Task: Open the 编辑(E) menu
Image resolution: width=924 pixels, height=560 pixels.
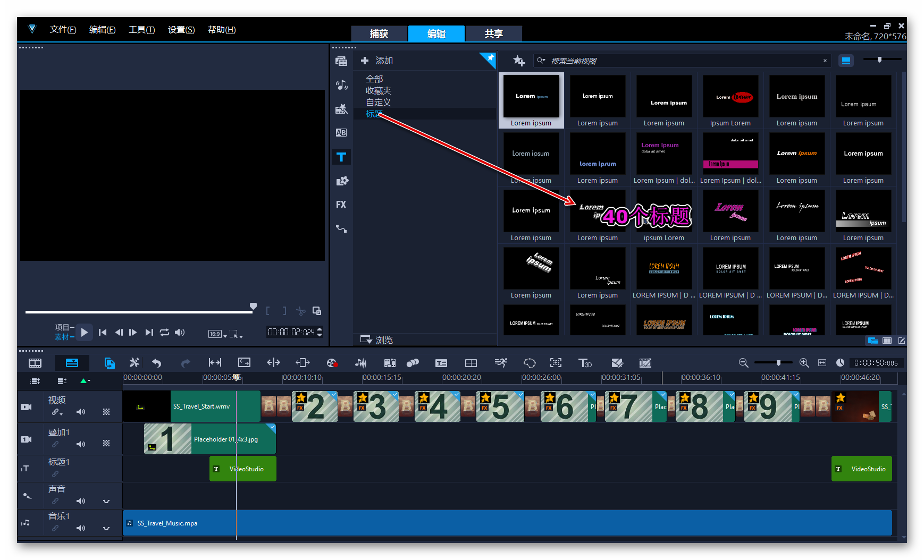Action: click(102, 30)
